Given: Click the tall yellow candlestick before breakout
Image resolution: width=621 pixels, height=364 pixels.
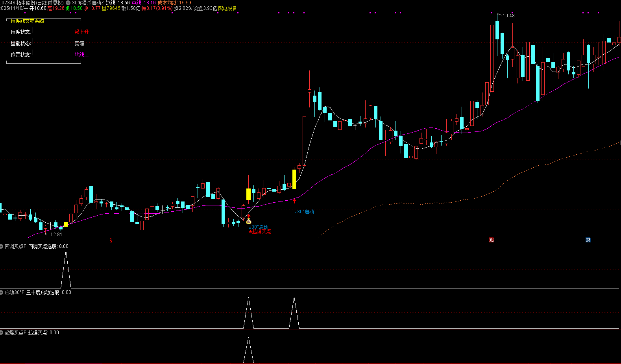Looking at the screenshot, I should 294,179.
